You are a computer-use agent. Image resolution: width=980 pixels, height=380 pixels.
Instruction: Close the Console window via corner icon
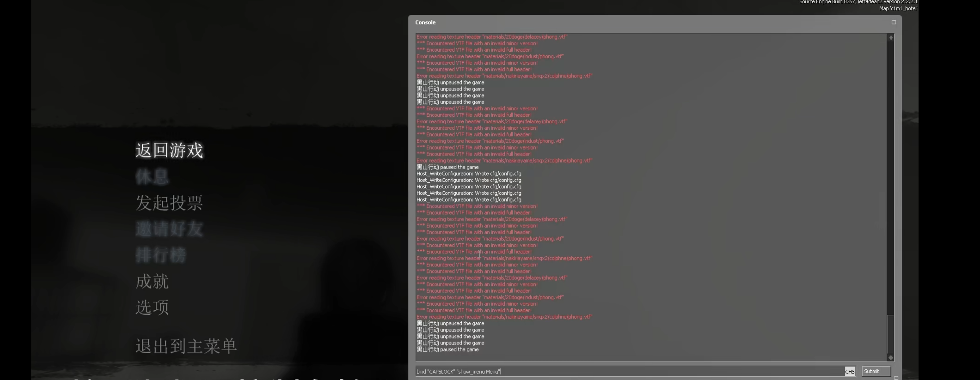pos(894,22)
